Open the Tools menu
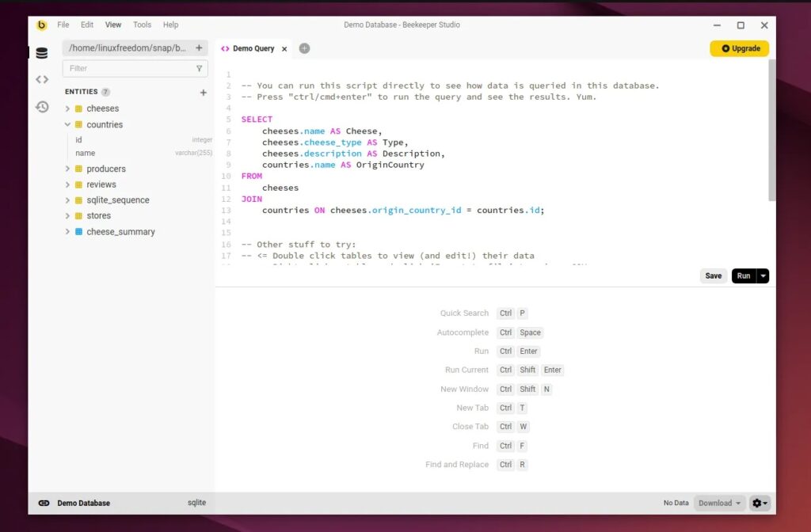Viewport: 811px width, 532px height. (x=142, y=25)
